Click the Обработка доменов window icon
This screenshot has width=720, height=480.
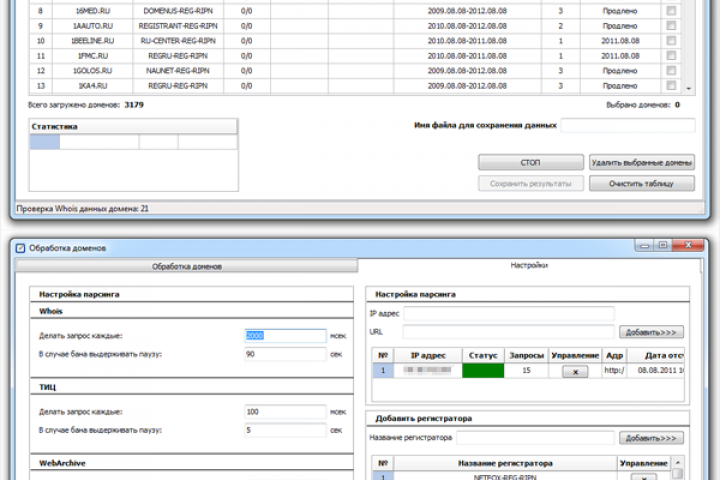(x=21, y=248)
